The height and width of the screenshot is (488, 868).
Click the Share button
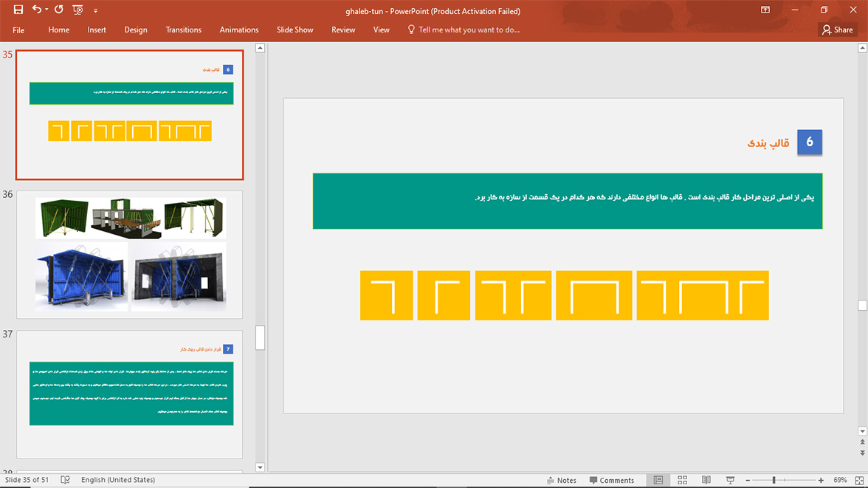pos(838,30)
